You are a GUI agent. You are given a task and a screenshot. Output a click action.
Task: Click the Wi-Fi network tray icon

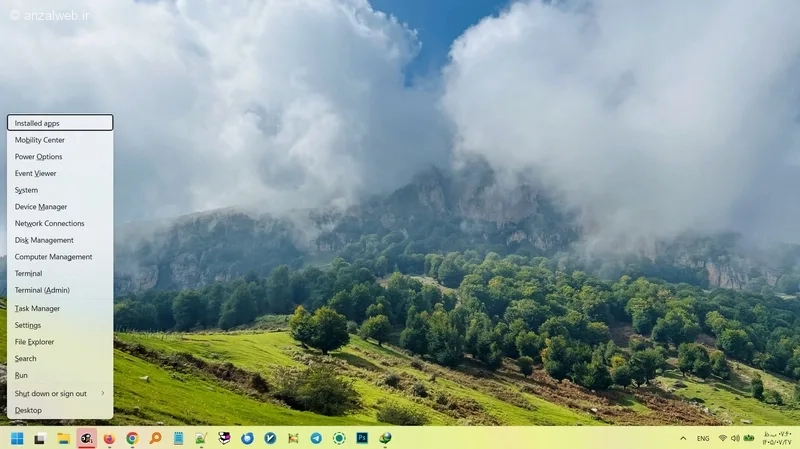point(722,438)
